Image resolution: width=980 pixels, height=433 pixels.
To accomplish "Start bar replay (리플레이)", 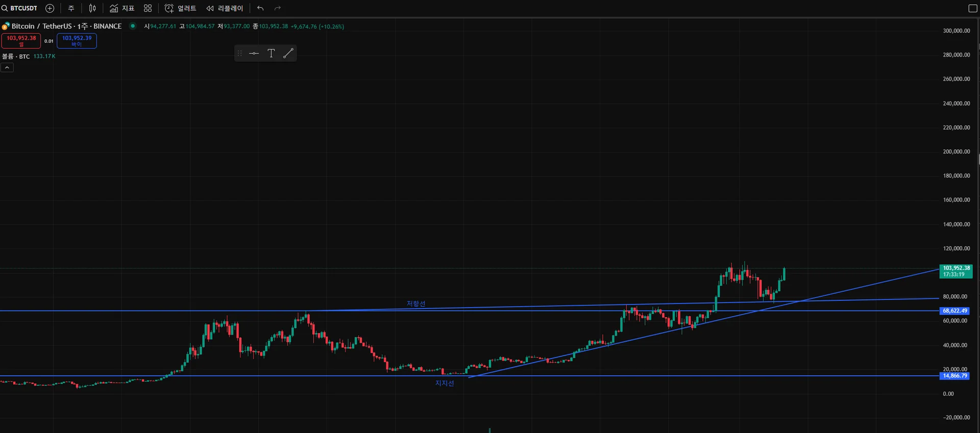I will (225, 8).
